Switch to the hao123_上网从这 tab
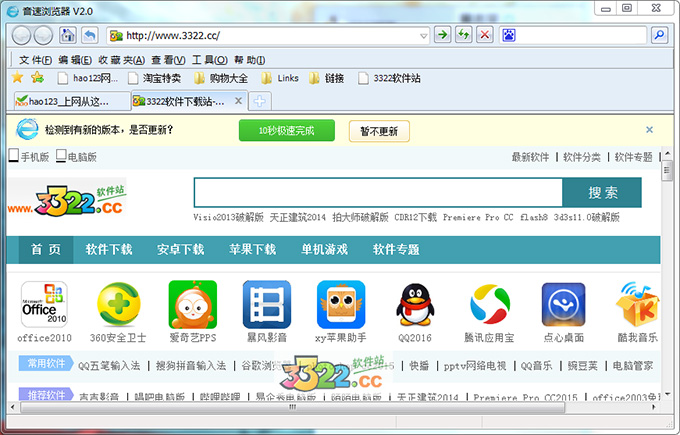This screenshot has width=680, height=435. click(72, 101)
